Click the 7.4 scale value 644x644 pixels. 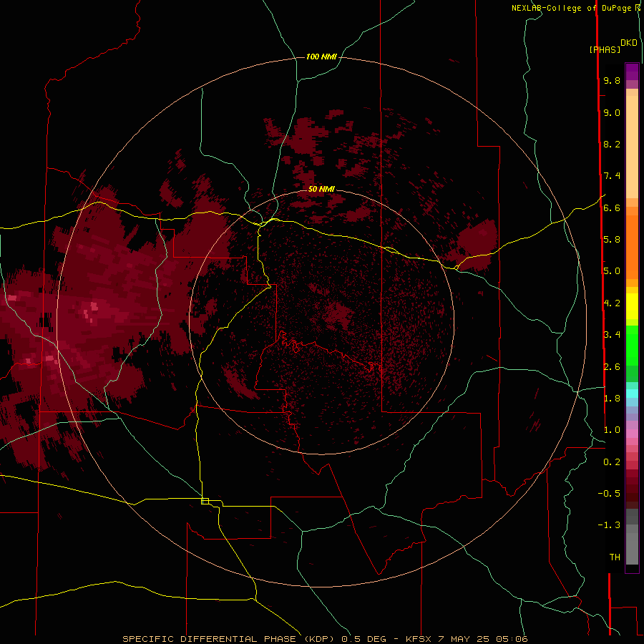click(x=612, y=176)
